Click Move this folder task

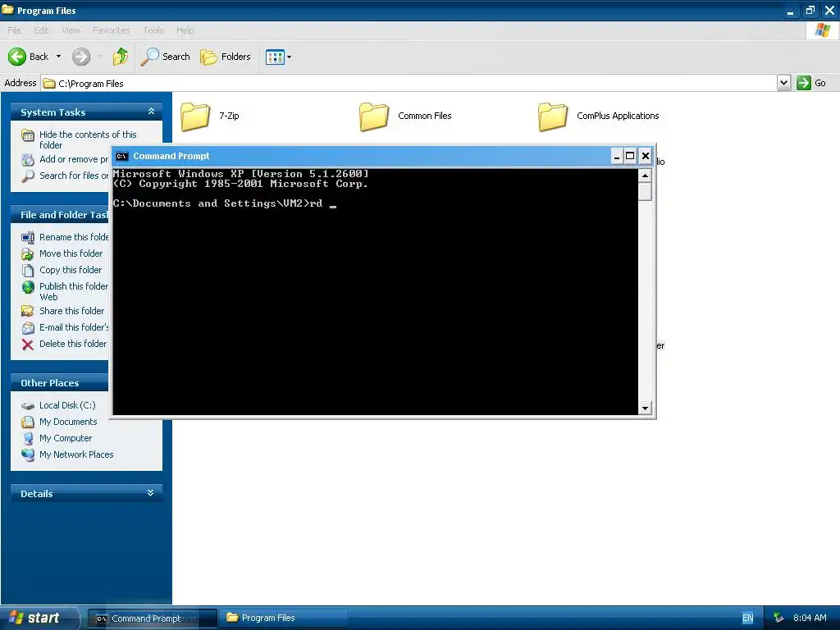point(71,253)
